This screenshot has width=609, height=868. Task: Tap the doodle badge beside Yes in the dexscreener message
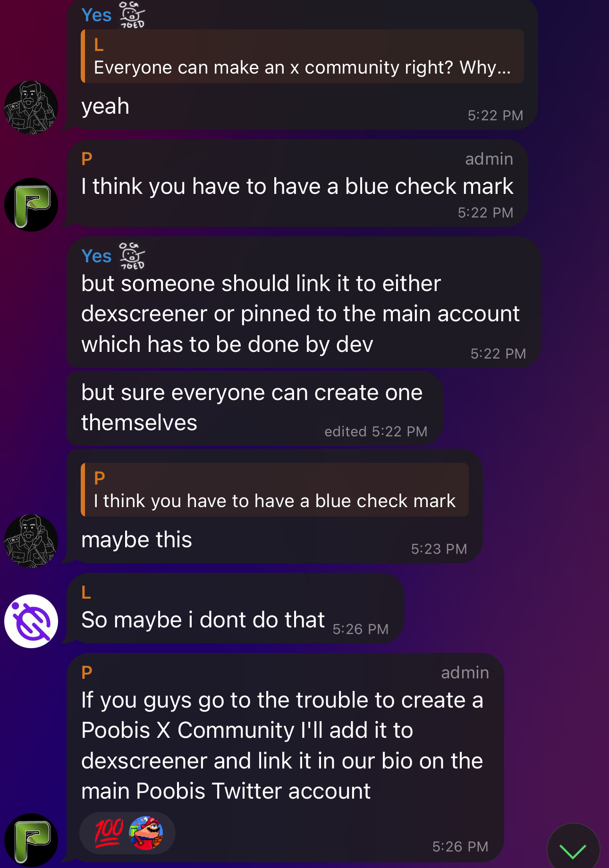point(132,256)
